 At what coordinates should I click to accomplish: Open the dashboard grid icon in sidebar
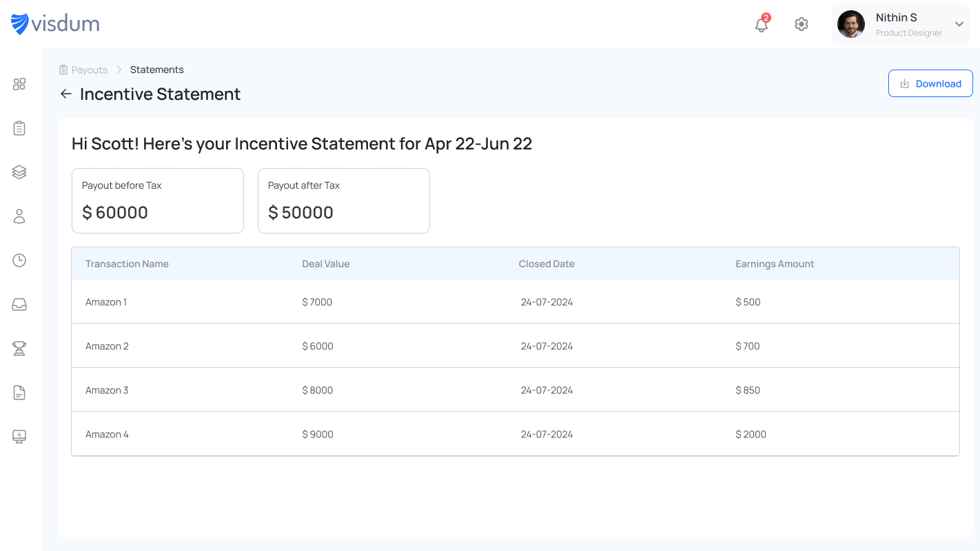[x=19, y=84]
